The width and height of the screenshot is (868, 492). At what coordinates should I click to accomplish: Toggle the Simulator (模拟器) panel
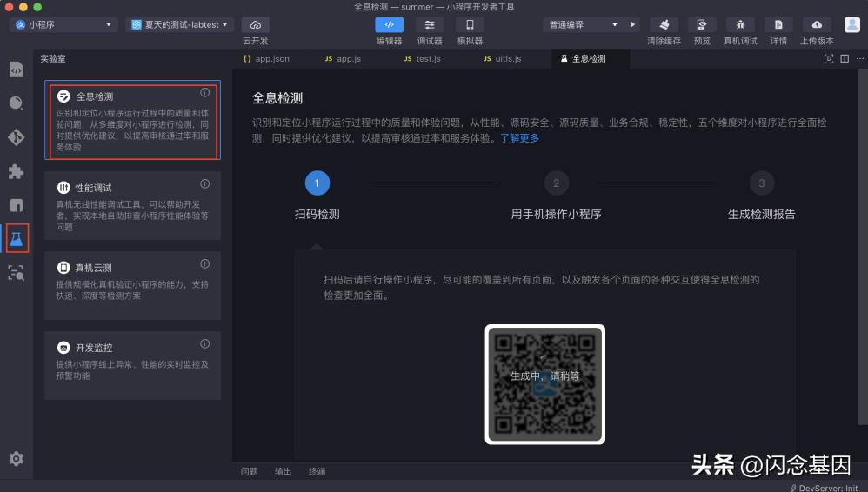pos(470,25)
